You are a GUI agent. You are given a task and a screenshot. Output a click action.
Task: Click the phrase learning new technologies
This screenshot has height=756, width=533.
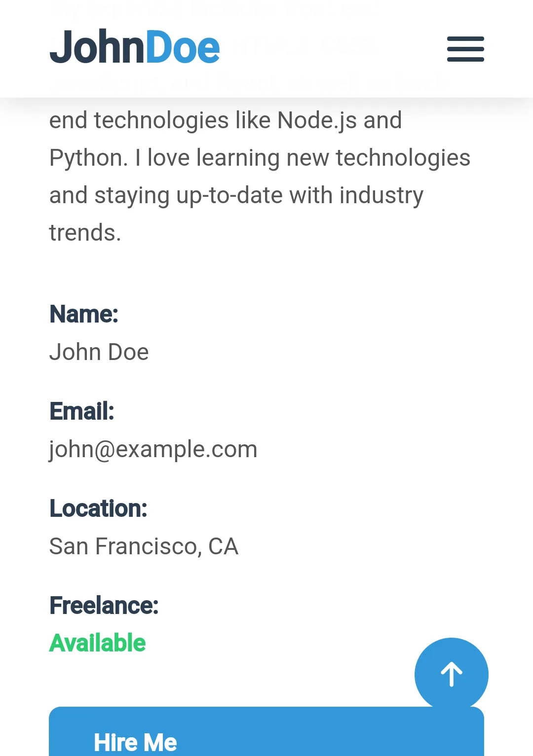pos(333,158)
